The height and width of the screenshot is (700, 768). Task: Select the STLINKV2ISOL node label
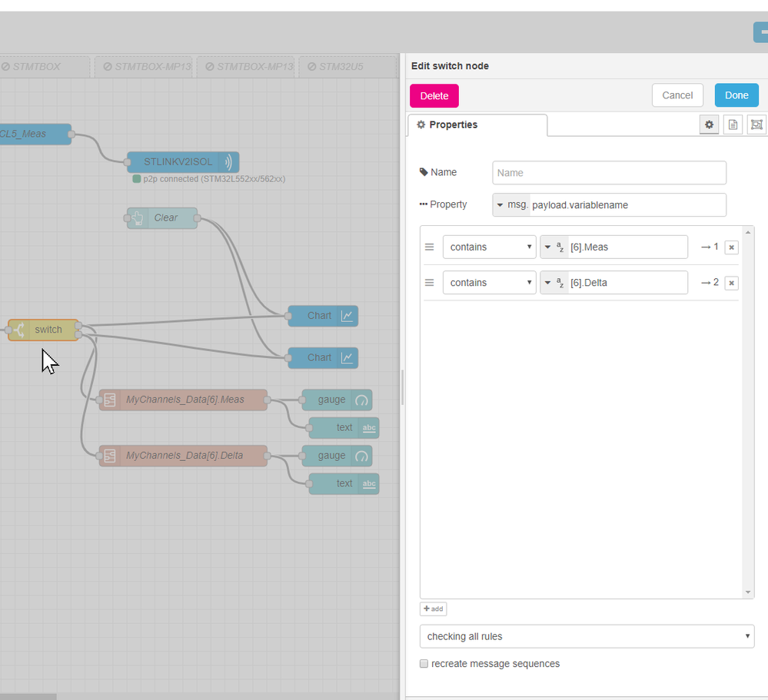click(x=178, y=162)
